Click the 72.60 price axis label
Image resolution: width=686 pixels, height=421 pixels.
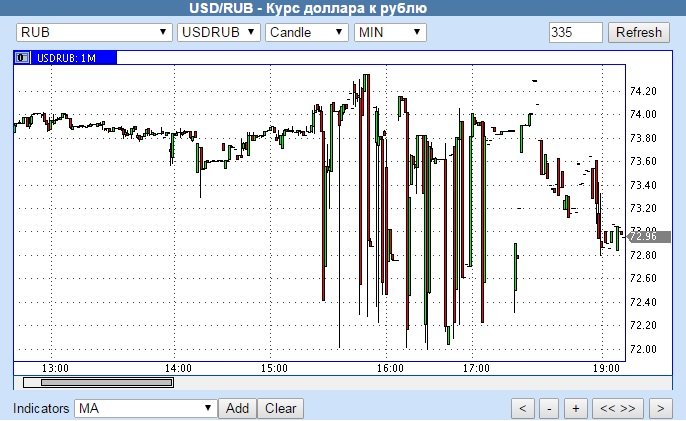point(643,278)
